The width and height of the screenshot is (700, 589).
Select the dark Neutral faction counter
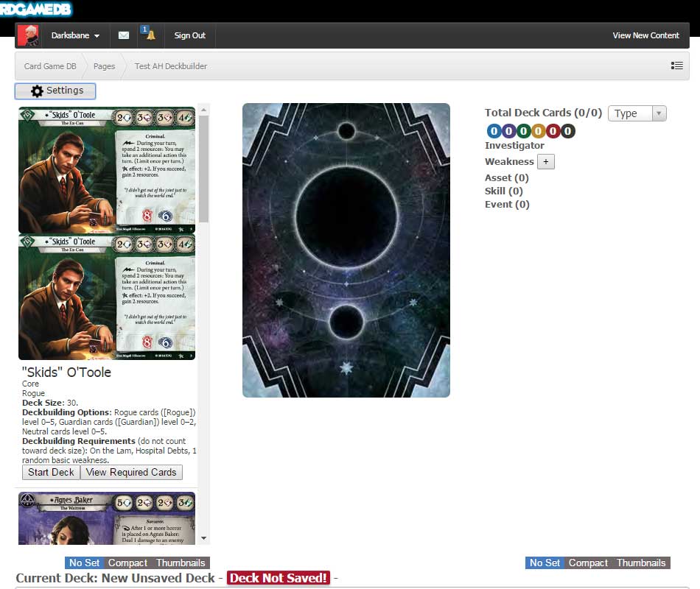point(567,131)
